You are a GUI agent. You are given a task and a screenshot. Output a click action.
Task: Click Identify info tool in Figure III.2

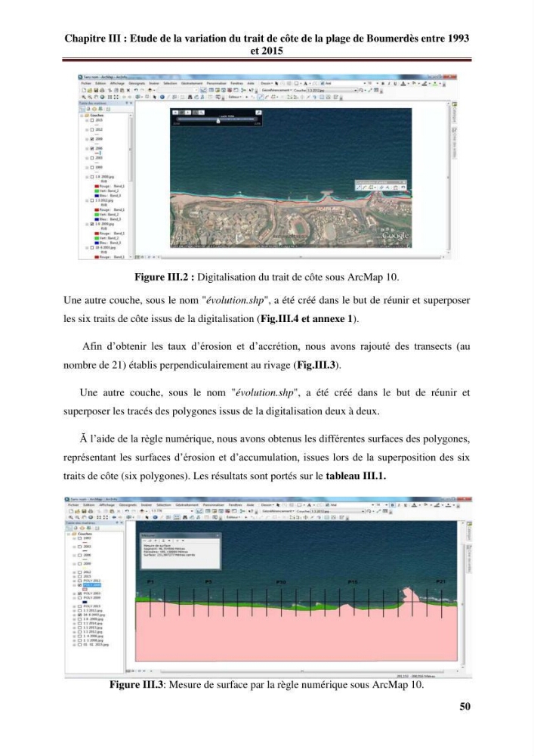click(162, 98)
